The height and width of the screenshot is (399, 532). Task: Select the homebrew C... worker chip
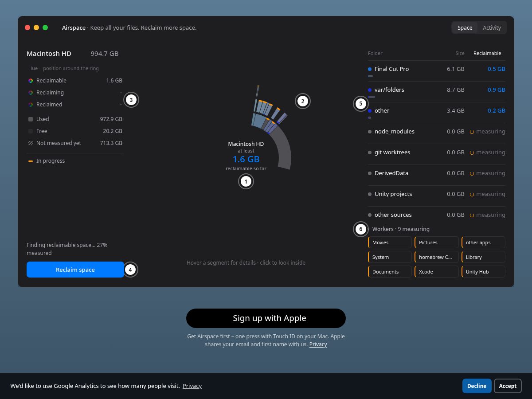437,257
